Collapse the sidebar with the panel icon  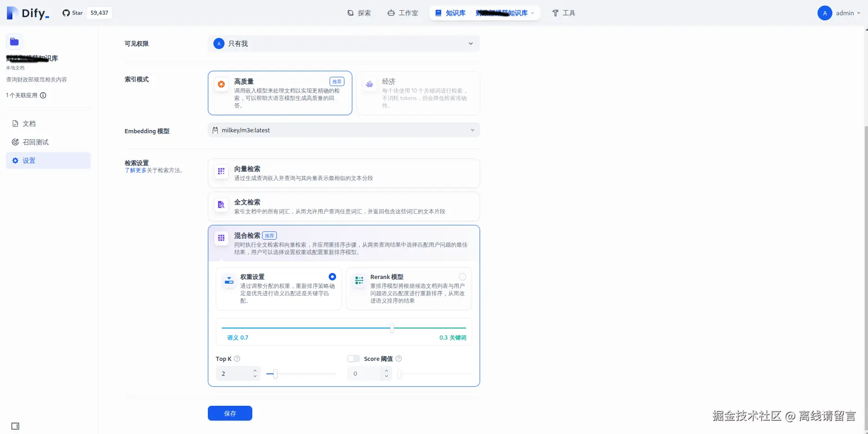[x=15, y=426]
